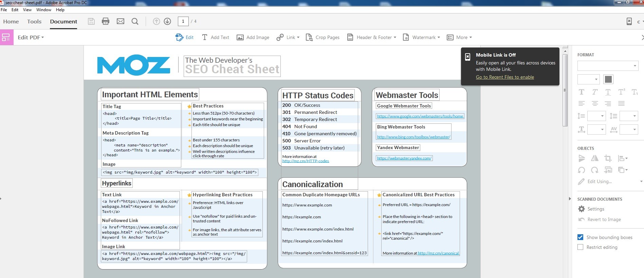The height and width of the screenshot is (278, 644).
Task: Open mz.cm/HTTP-codes link
Action: click(306, 161)
